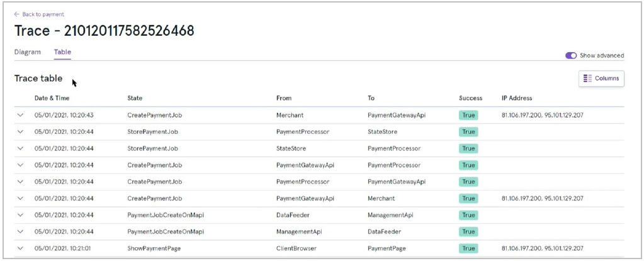Click the Merchant cell in the To column
644x261 pixels.
pyautogui.click(x=381, y=198)
